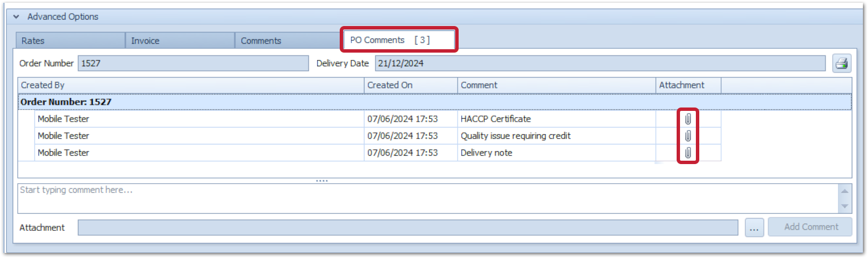The width and height of the screenshot is (868, 258).
Task: Click the print icon beside Delivery Date
Action: tap(841, 63)
